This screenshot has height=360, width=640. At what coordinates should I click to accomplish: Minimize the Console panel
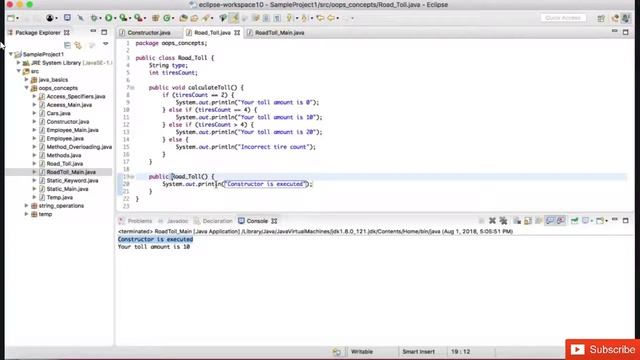[615, 220]
